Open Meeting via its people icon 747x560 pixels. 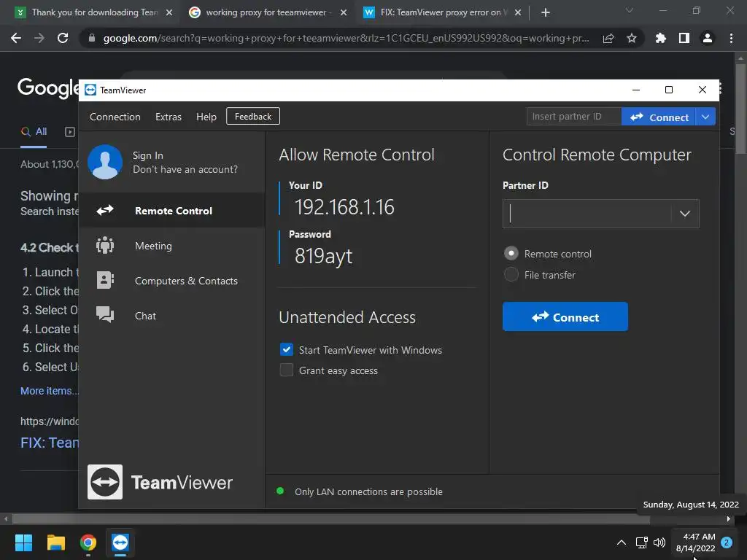coord(105,245)
